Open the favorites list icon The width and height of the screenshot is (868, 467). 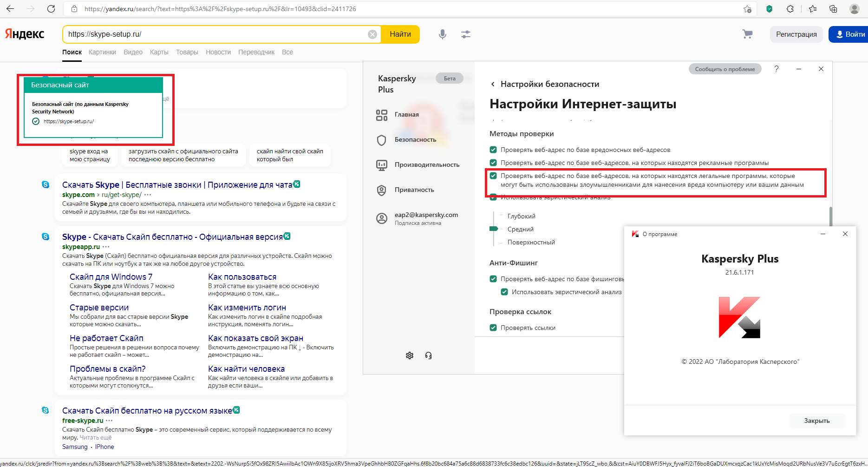pyautogui.click(x=813, y=9)
